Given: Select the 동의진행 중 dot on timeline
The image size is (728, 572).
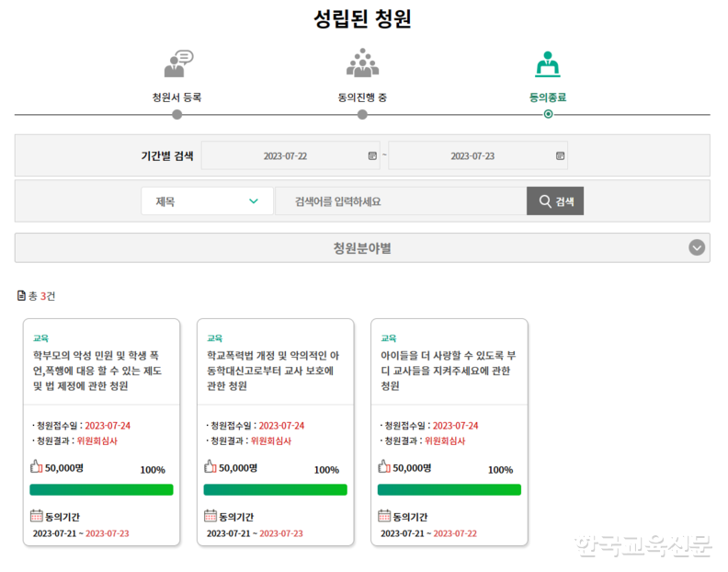Looking at the screenshot, I should [362, 115].
